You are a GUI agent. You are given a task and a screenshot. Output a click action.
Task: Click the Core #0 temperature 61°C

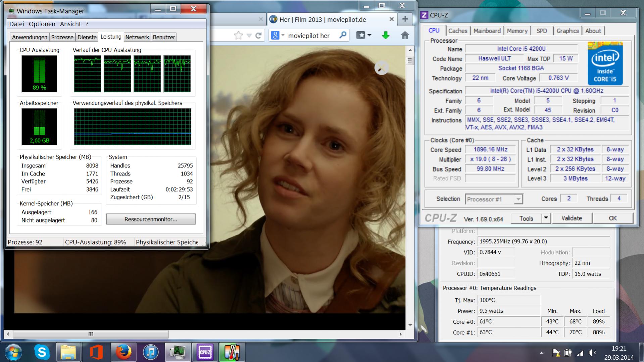pos(509,322)
